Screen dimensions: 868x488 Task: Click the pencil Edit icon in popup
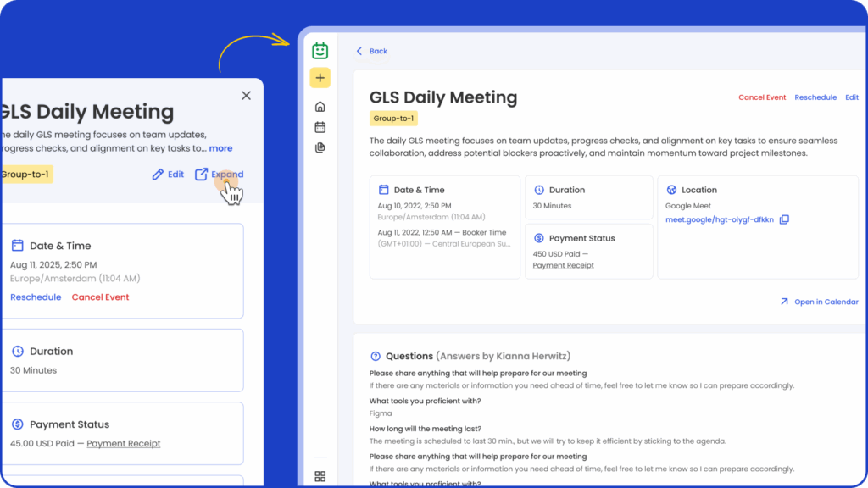click(x=158, y=175)
